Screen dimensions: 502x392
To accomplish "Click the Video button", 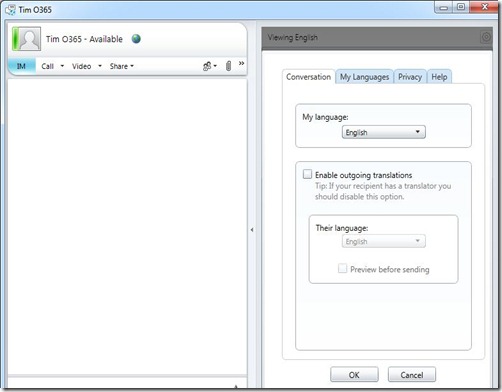I will tap(81, 66).
